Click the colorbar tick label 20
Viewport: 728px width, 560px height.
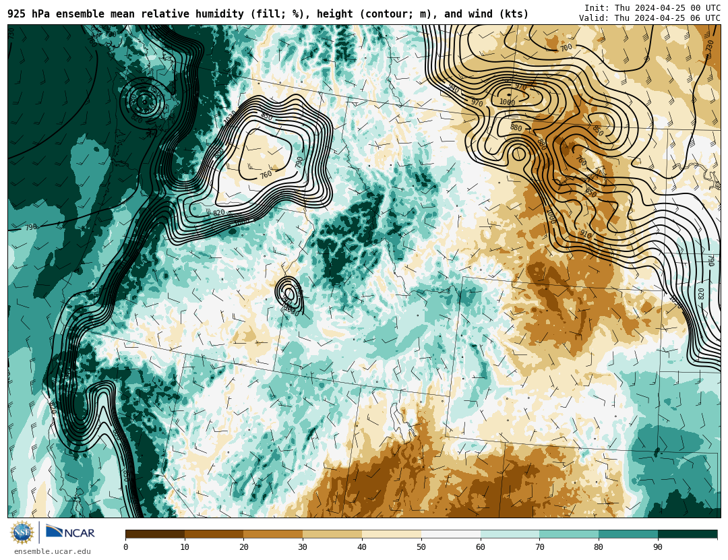(x=244, y=547)
